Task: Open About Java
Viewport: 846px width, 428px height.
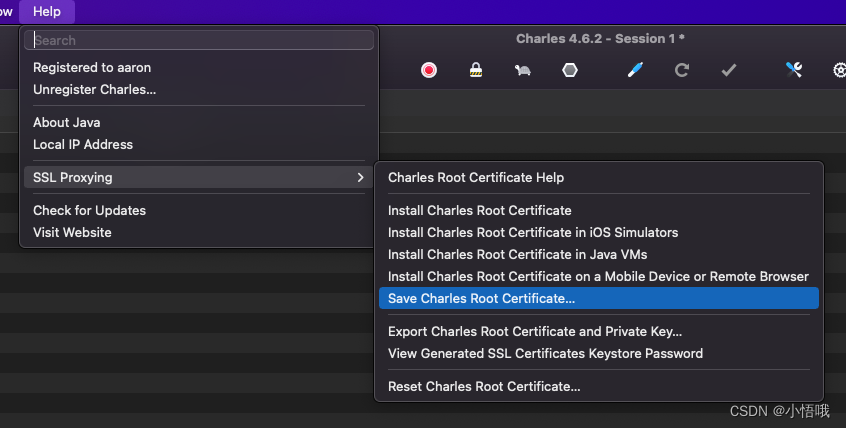Action: (199, 123)
